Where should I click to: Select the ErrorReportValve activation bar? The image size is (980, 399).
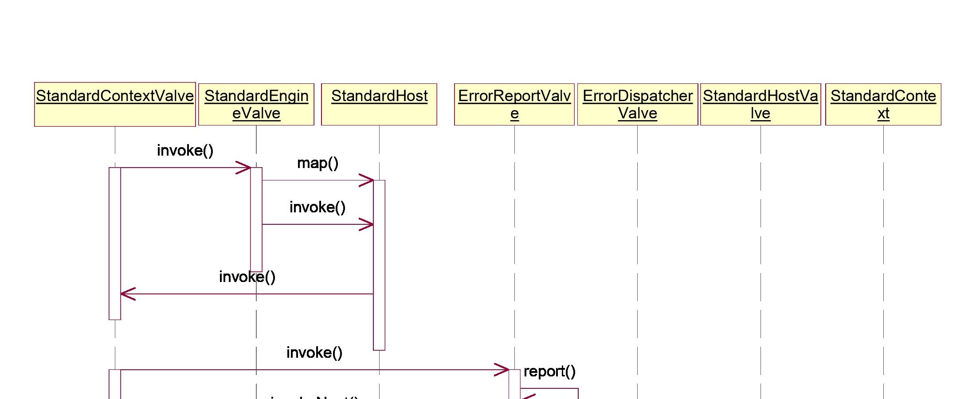(514, 384)
